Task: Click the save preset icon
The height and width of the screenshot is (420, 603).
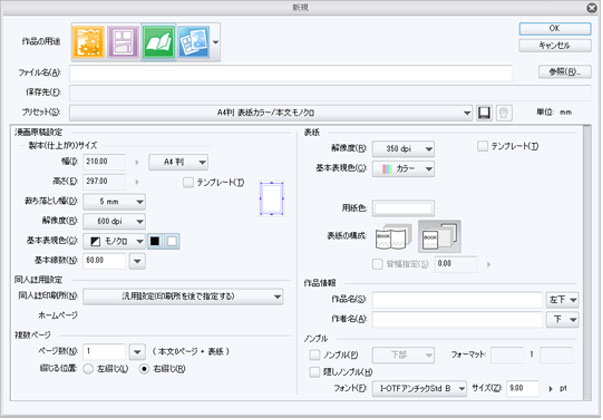Action: pos(484,113)
